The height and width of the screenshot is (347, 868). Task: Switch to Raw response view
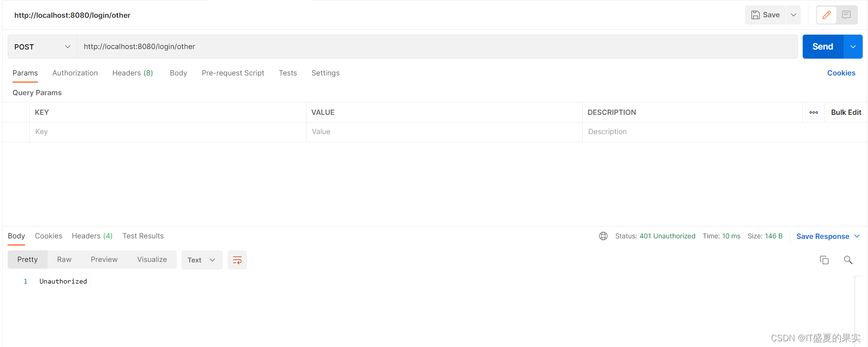point(64,260)
